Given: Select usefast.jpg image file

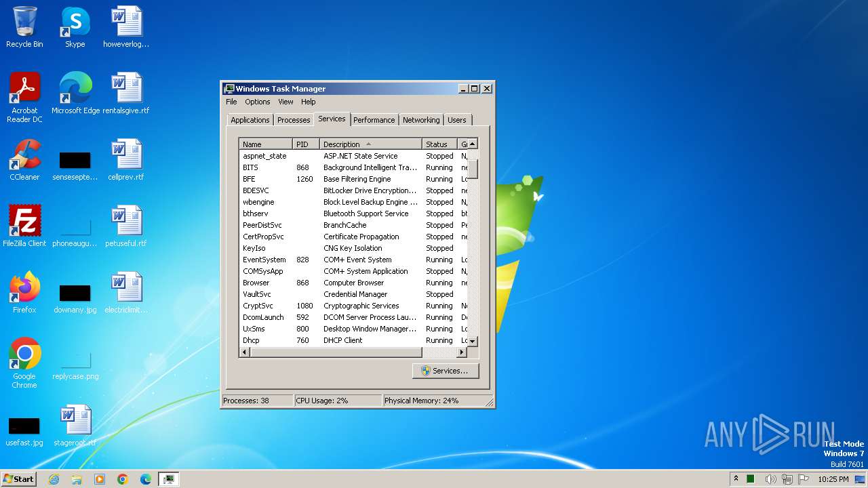Looking at the screenshot, I should tap(24, 431).
